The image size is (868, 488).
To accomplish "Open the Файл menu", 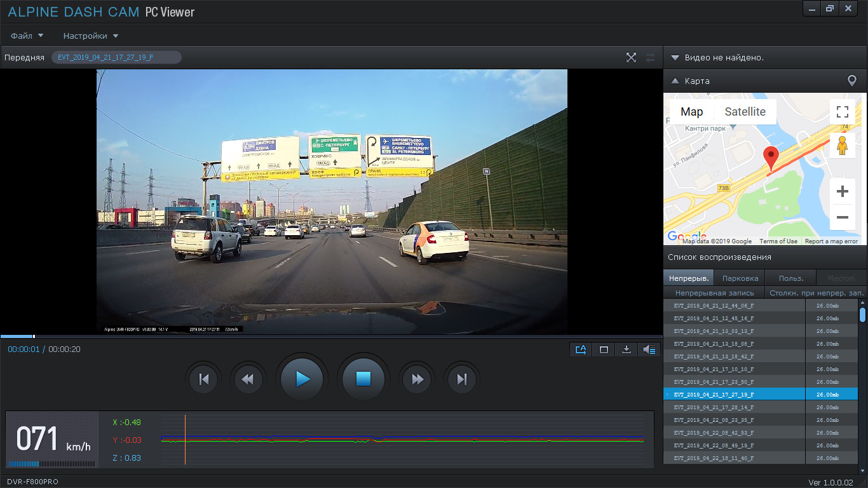I will [27, 36].
